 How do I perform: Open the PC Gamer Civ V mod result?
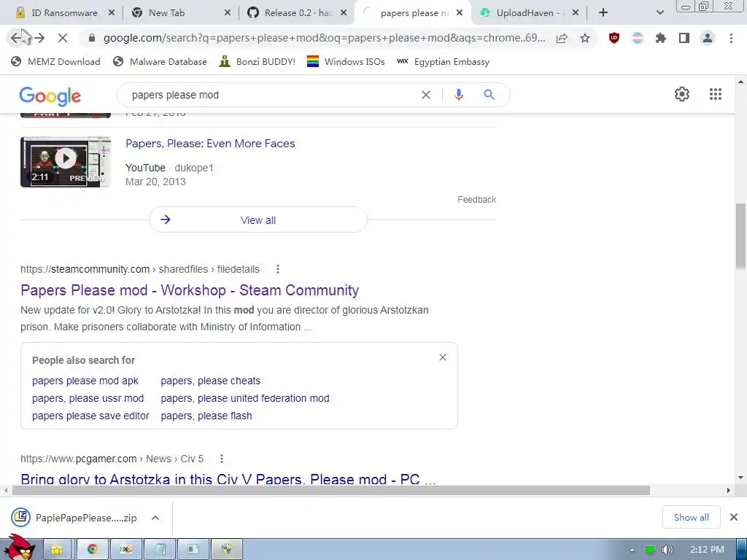click(x=228, y=478)
